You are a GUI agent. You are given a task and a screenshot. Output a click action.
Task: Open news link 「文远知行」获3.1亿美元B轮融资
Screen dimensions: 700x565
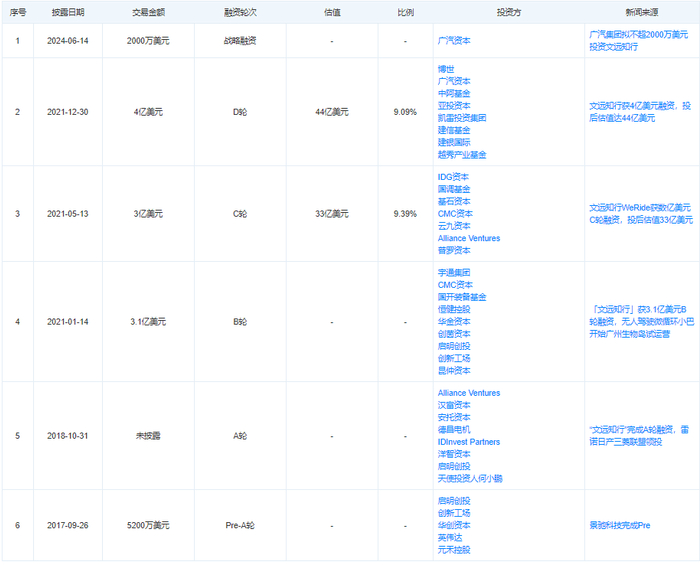tap(642, 322)
